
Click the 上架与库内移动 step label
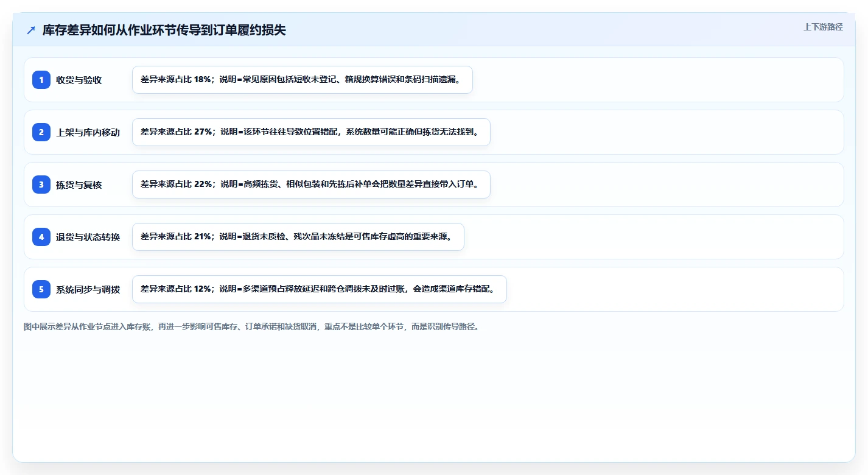pyautogui.click(x=88, y=133)
